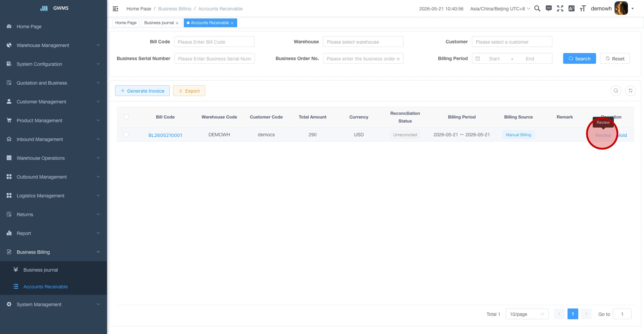Screen dimensions: 644x334
Task: Close the Accounts Receivable tab
Action: pyautogui.click(x=232, y=23)
